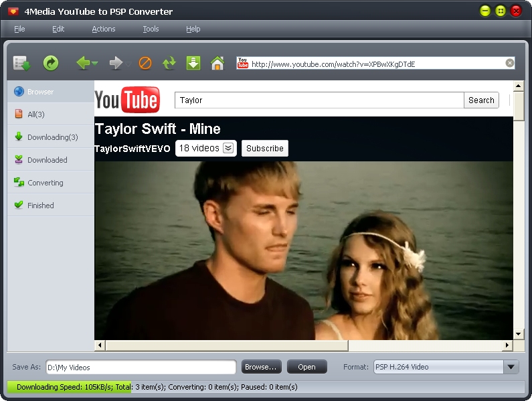Click horizontal scrollbar right arrow

point(507,345)
